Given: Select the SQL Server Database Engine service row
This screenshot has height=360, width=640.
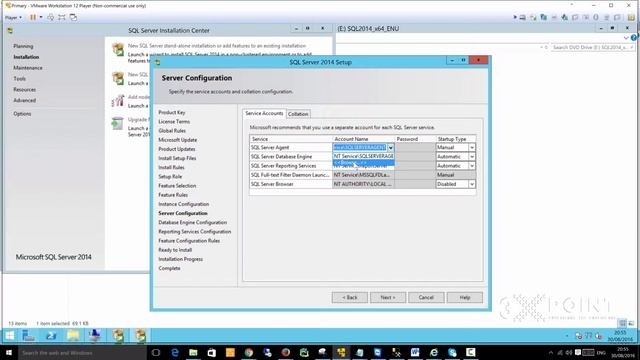Looking at the screenshot, I should click(x=291, y=157).
